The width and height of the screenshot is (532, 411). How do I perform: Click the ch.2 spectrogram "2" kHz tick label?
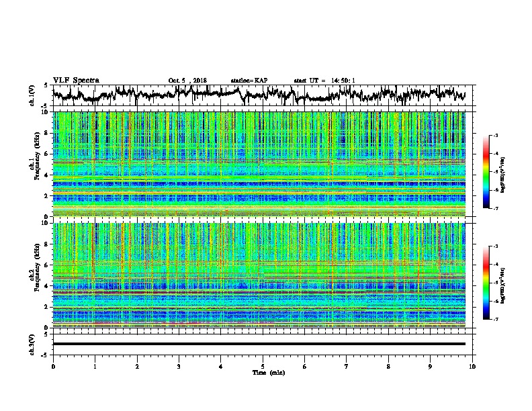click(x=47, y=307)
